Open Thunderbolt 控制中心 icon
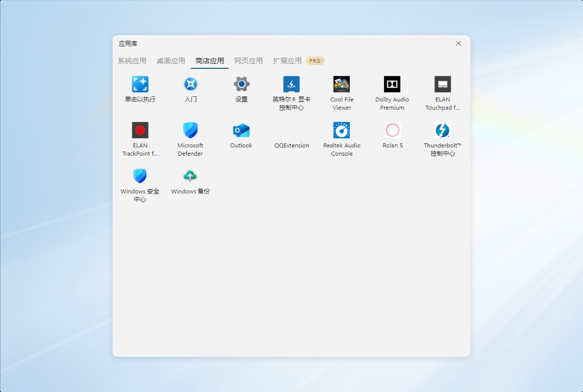 click(442, 130)
